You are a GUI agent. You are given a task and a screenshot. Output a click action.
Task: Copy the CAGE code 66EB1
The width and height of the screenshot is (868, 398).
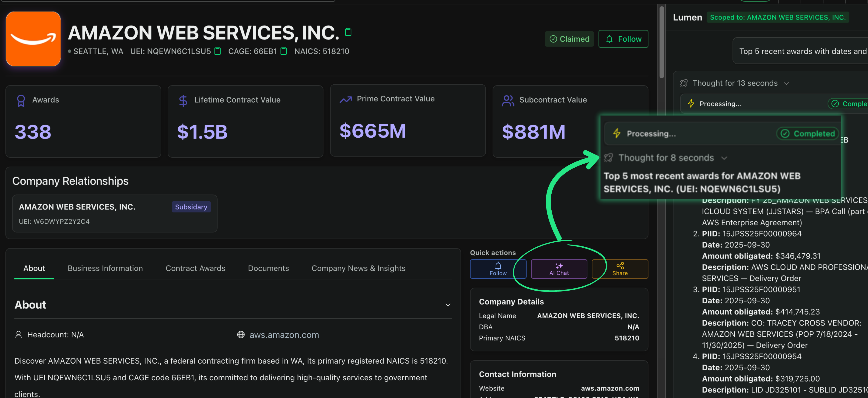coord(284,51)
